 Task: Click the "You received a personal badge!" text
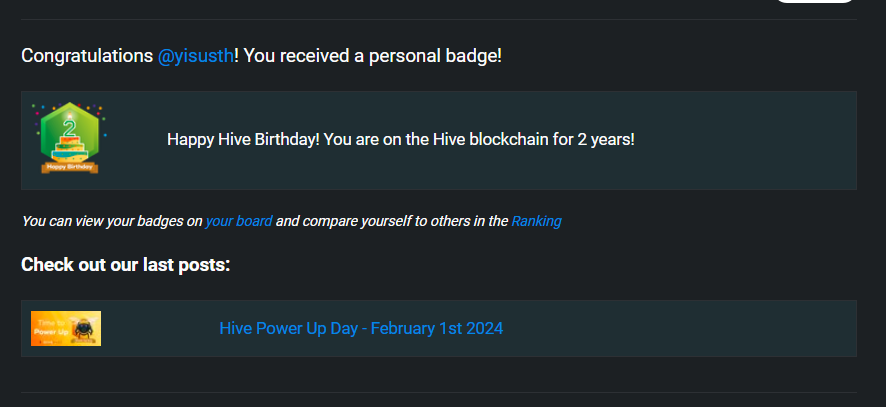click(x=372, y=56)
